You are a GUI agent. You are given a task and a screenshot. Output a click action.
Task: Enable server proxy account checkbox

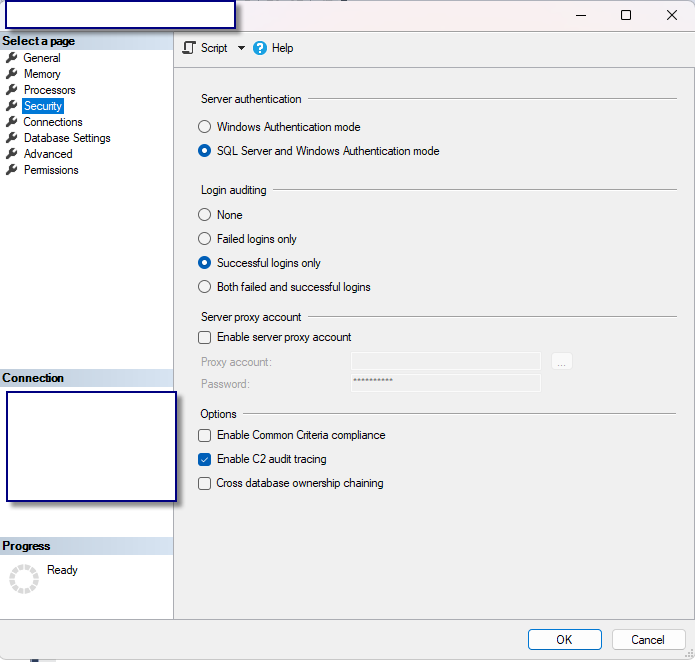204,337
